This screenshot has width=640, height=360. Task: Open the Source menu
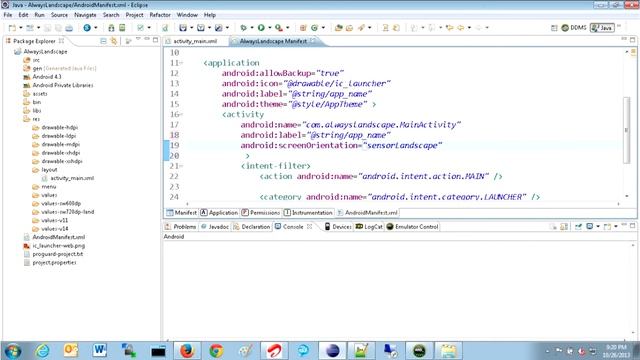pyautogui.click(x=59, y=15)
